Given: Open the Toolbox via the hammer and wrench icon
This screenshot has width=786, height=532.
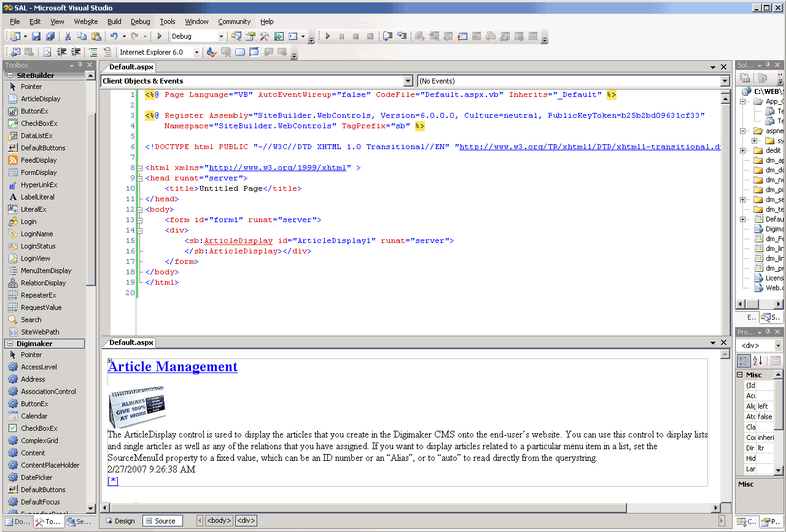Looking at the screenshot, I should (265, 36).
